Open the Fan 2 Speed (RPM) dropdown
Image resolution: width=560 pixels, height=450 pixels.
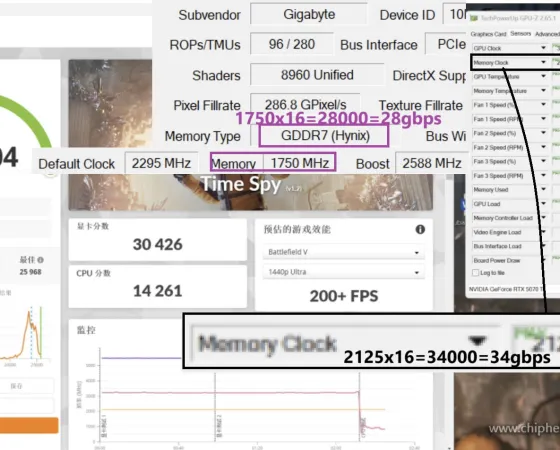tap(543, 147)
